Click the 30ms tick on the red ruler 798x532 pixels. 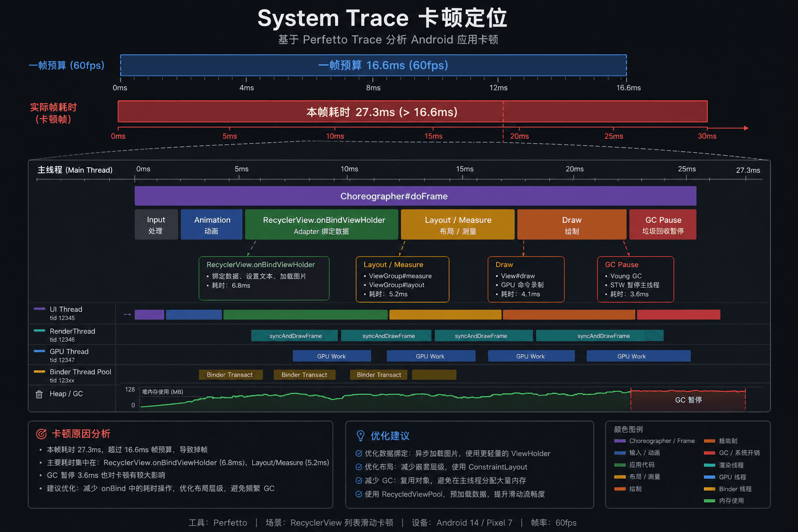[x=707, y=136]
